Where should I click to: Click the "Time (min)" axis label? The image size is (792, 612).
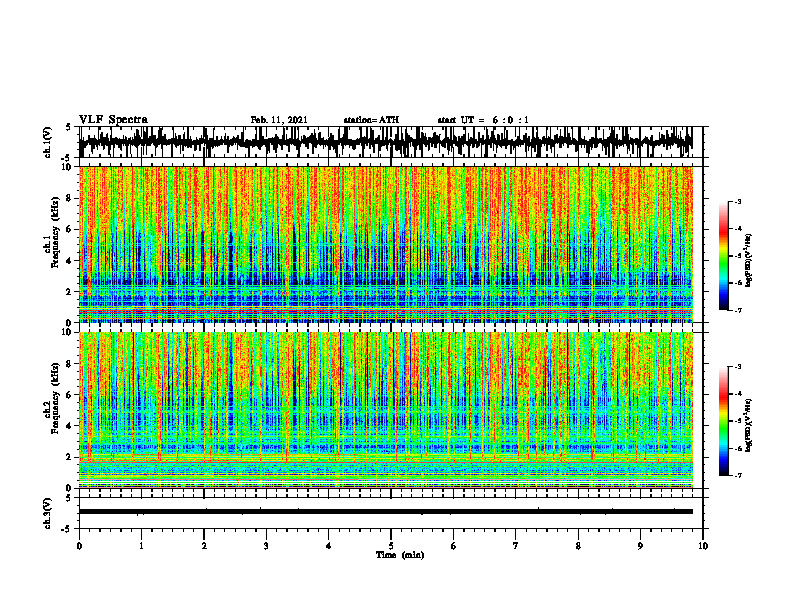click(x=400, y=555)
